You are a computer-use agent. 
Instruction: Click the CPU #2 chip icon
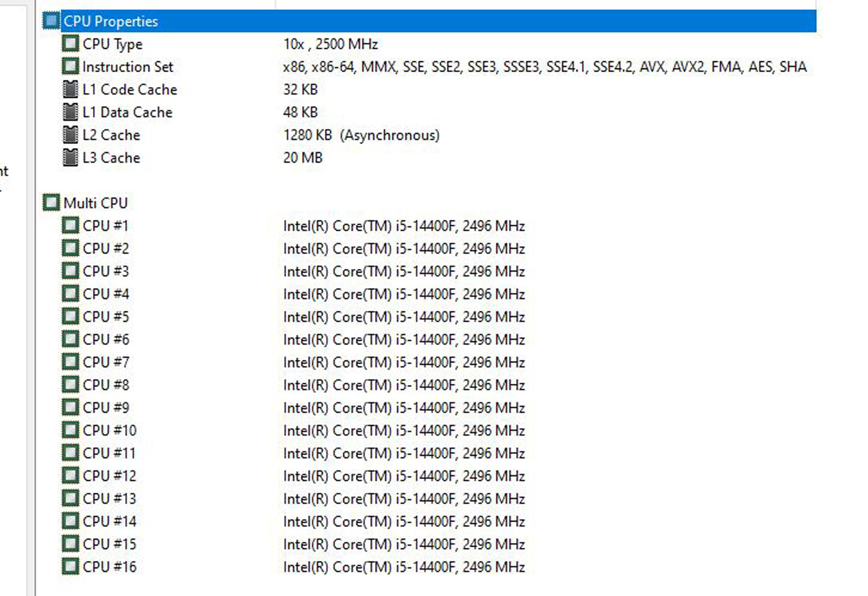tap(71, 248)
